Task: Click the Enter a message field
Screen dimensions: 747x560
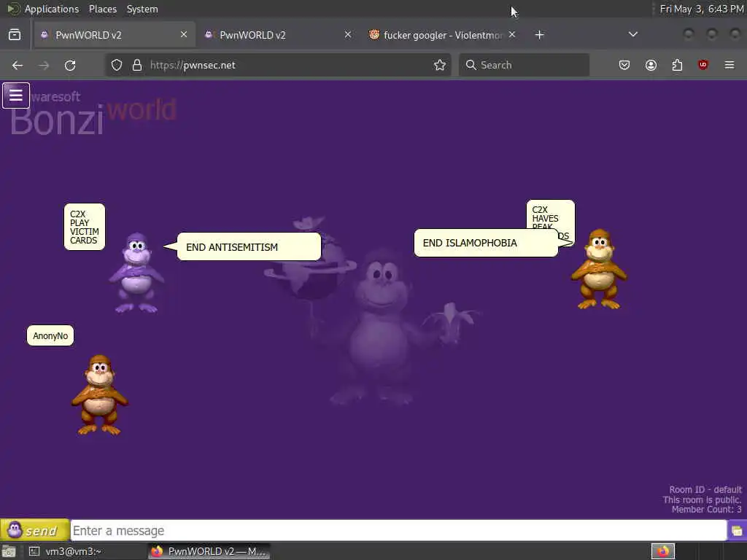Action: click(398, 531)
